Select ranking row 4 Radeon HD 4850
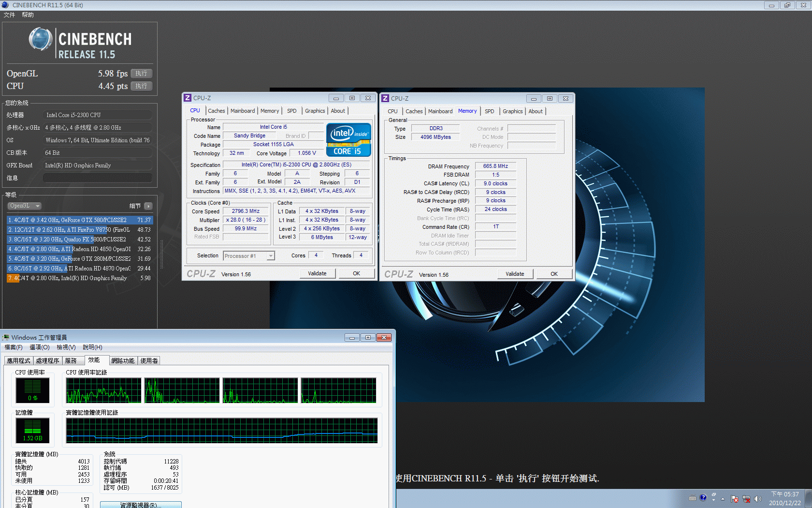Viewport: 812px width, 508px height. pyautogui.click(x=79, y=249)
